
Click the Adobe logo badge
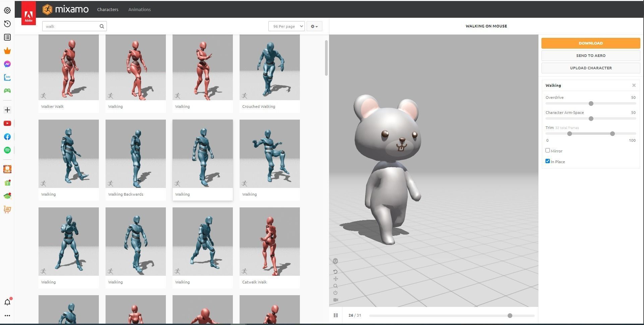(x=28, y=13)
